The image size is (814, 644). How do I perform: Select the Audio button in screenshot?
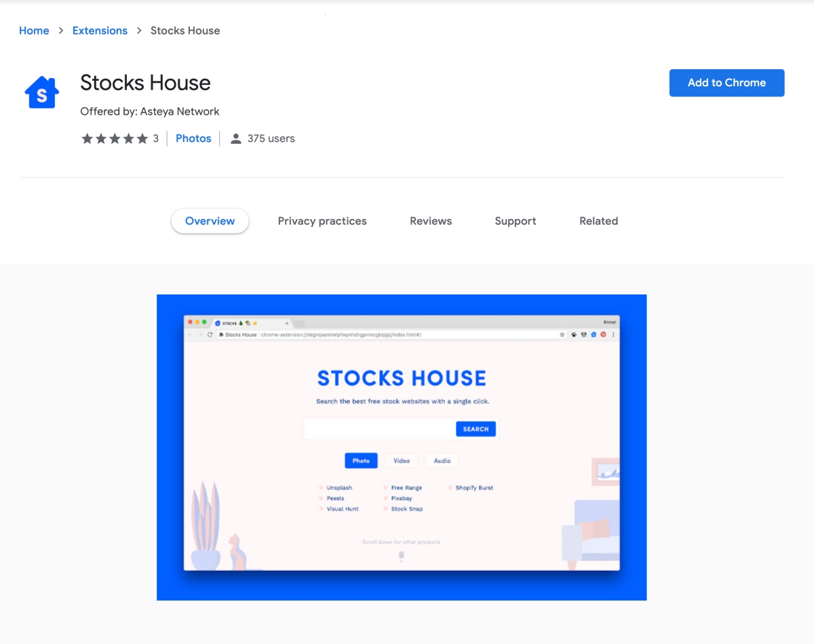coord(442,461)
